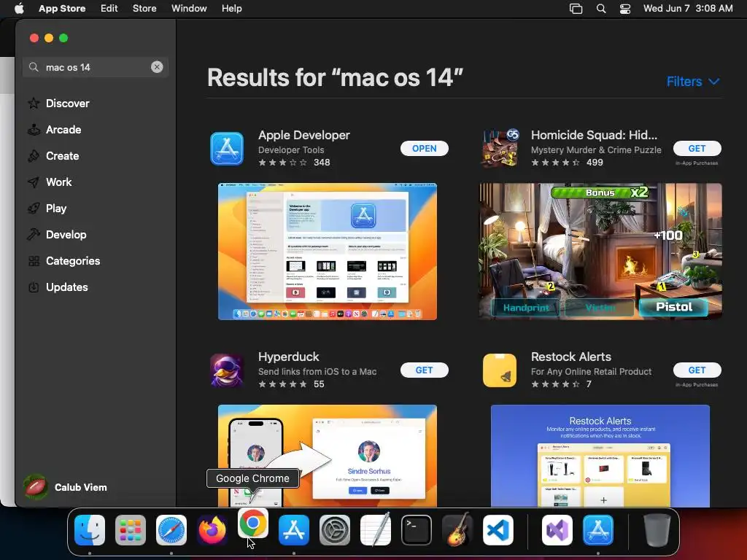747x560 pixels.
Task: Open the Trash in the dock
Action: coord(657,530)
